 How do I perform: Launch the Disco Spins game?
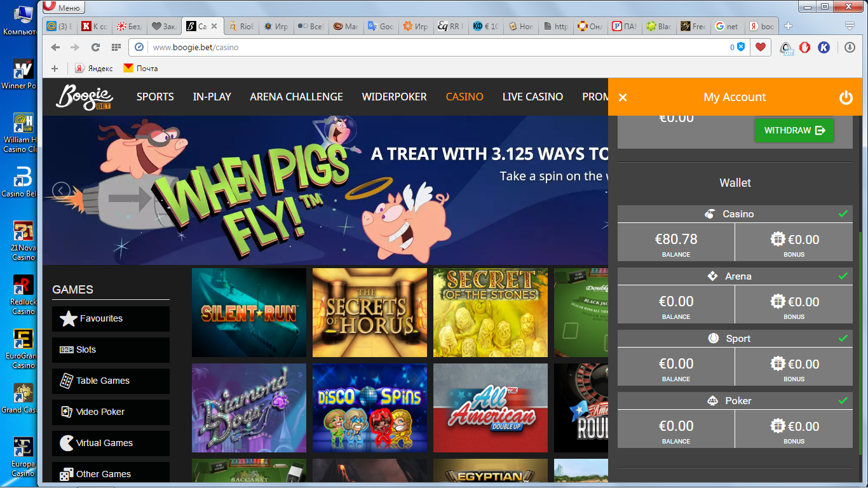pyautogui.click(x=370, y=408)
